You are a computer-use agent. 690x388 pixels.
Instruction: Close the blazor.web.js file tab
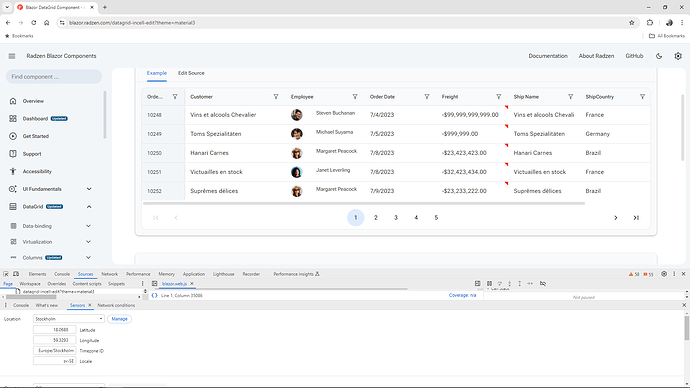[192, 284]
